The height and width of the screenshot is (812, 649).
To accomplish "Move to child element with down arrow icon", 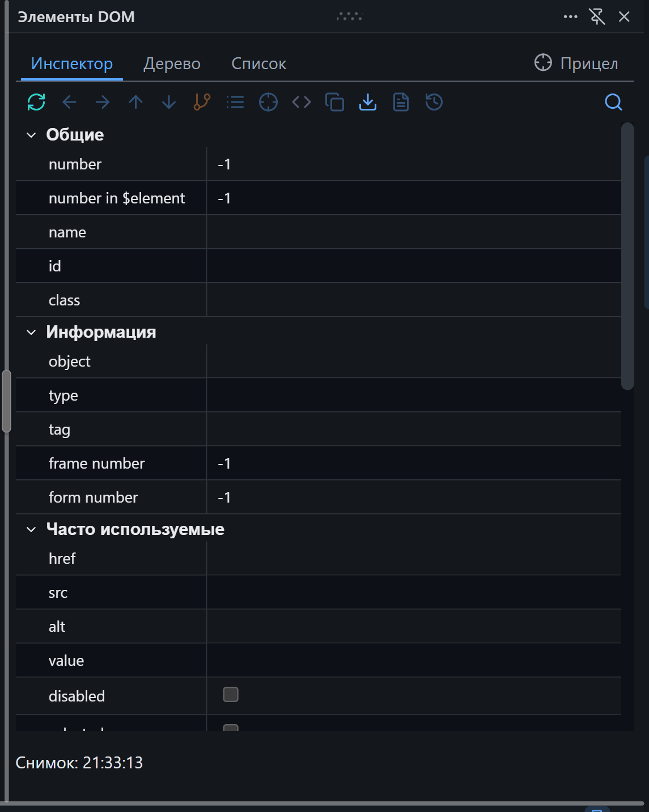I will [169, 102].
